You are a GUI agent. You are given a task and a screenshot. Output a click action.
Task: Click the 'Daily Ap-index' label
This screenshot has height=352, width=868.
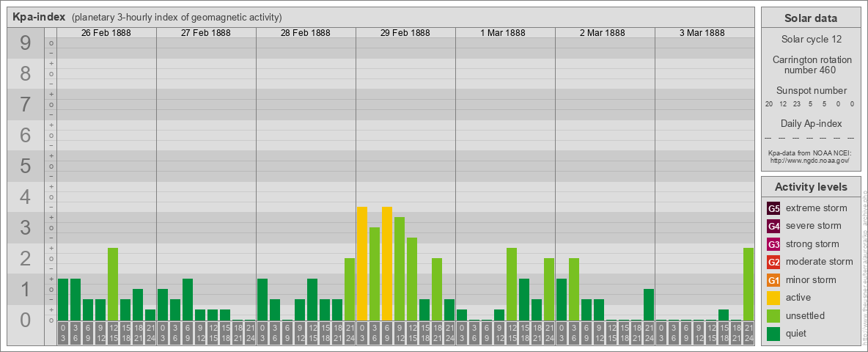(x=810, y=123)
